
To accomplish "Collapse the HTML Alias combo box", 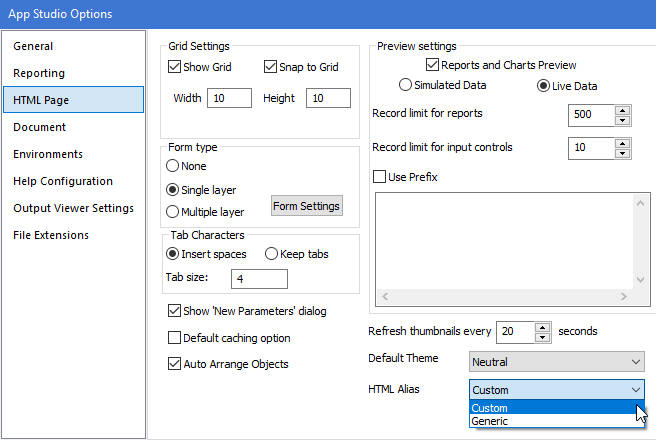I will click(636, 389).
